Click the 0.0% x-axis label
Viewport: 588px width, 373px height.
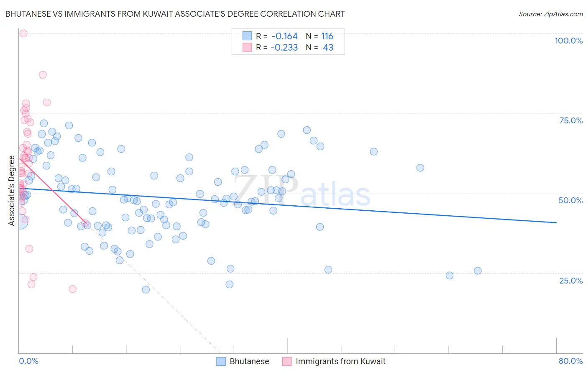(x=28, y=361)
